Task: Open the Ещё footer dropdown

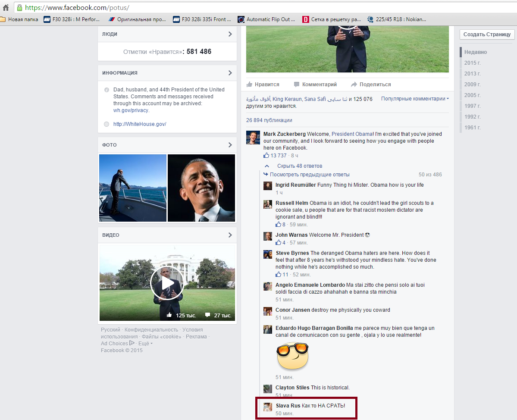Action: pos(145,344)
